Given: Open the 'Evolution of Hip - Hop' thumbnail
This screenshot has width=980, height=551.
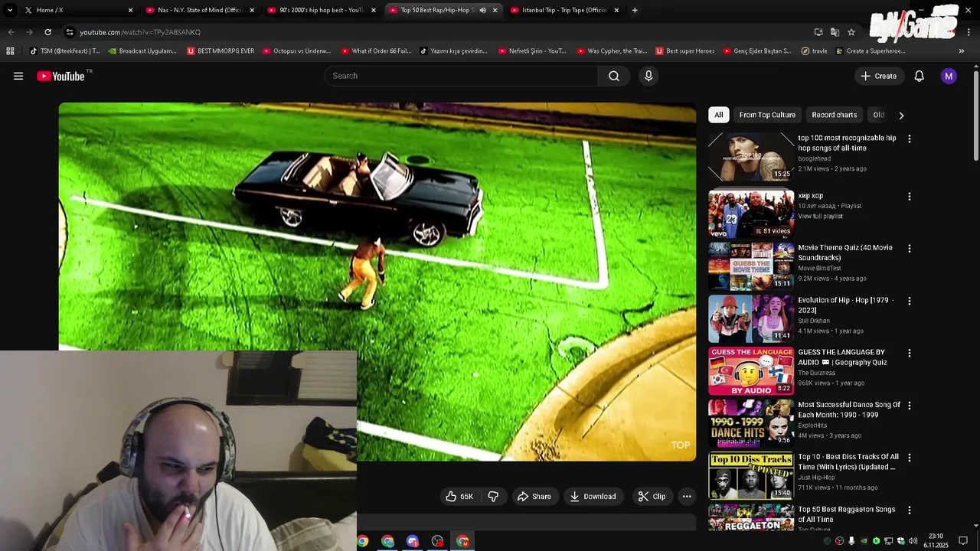Looking at the screenshot, I should (x=751, y=318).
